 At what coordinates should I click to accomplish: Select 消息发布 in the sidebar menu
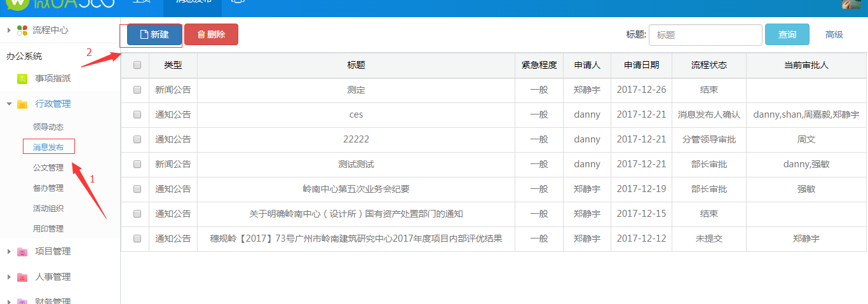pos(48,147)
